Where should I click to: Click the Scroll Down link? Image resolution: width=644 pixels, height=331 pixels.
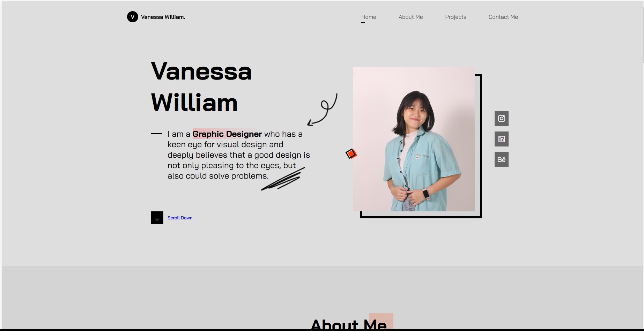tap(180, 218)
